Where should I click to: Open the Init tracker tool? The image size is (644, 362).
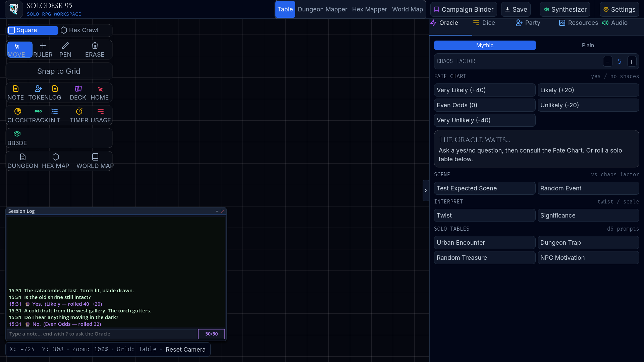(55, 115)
